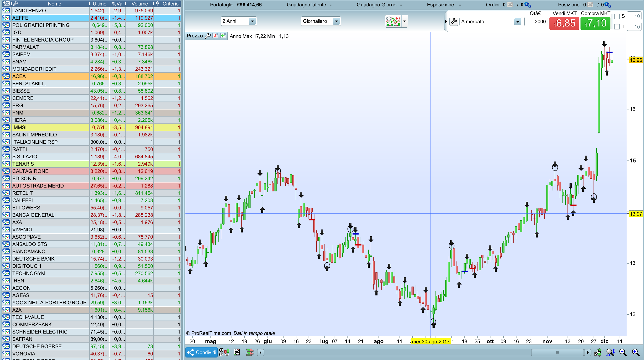Select AEFFE in the list
This screenshot has height=360, width=644.
pos(92,18)
